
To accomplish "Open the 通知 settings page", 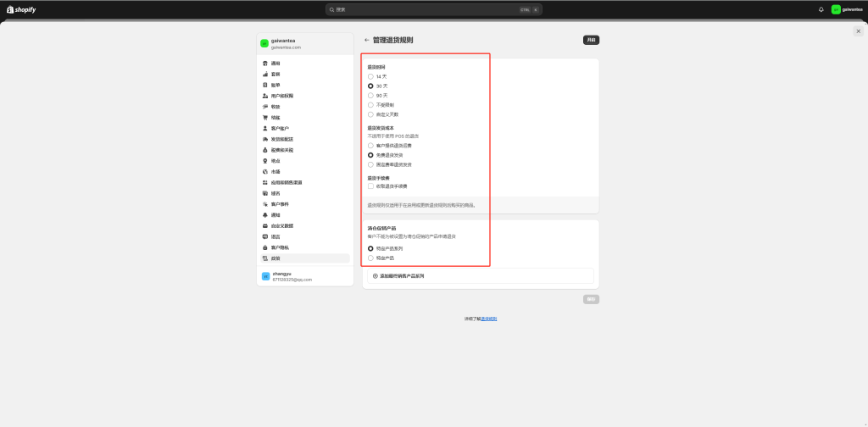I will [x=305, y=215].
